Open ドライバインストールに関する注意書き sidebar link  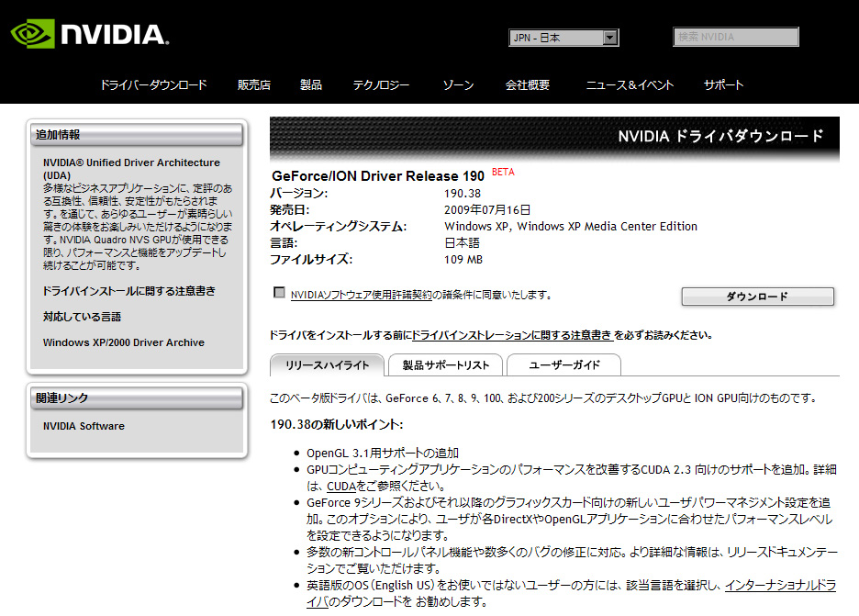click(129, 291)
